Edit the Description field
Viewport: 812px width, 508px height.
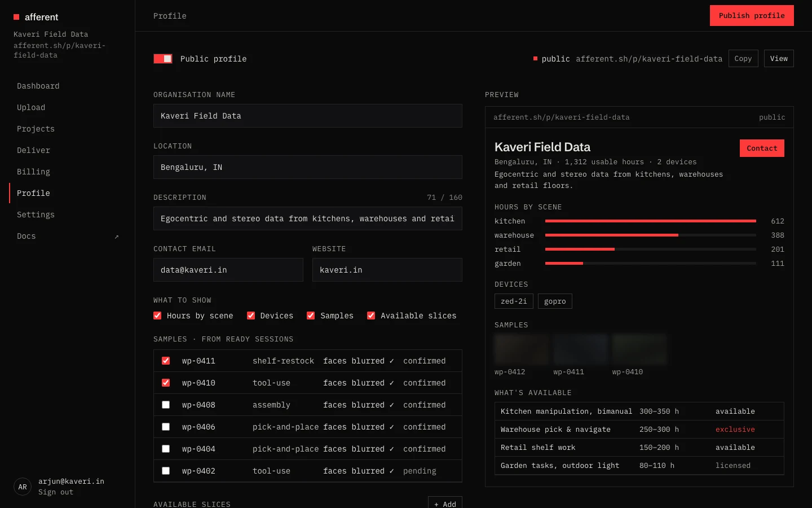308,218
